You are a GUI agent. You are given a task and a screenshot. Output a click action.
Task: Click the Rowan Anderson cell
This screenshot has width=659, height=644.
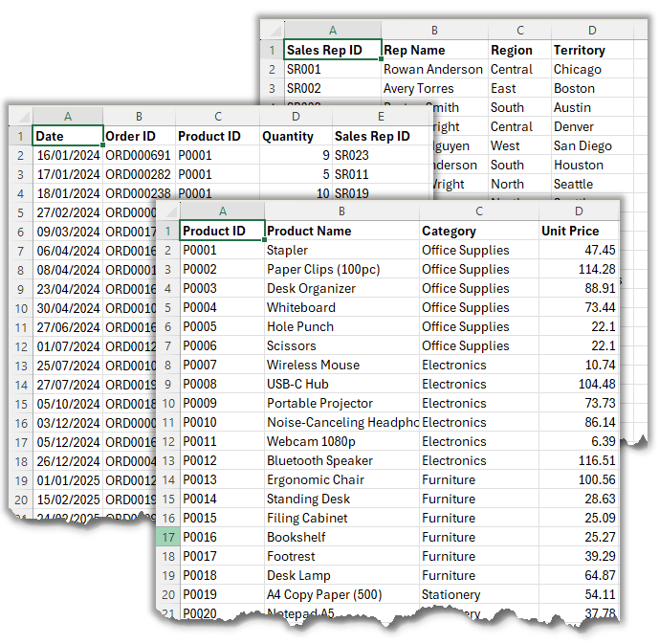[434, 69]
